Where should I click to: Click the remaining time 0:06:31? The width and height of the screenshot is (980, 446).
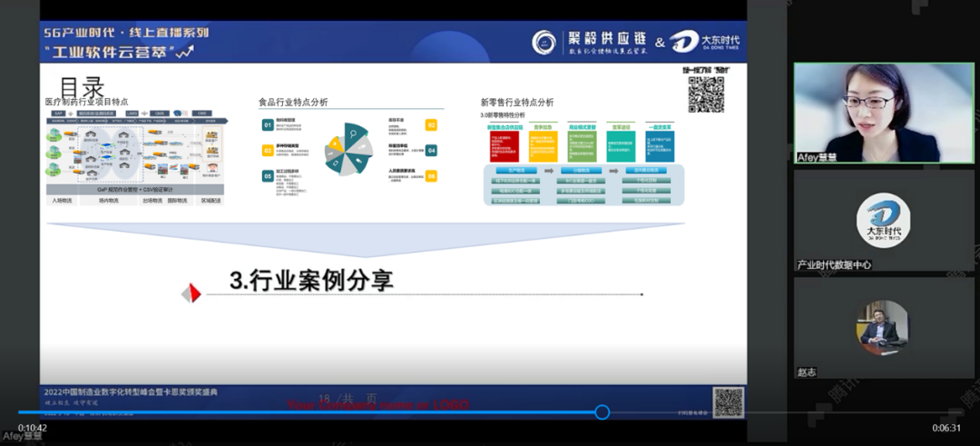[x=946, y=427]
